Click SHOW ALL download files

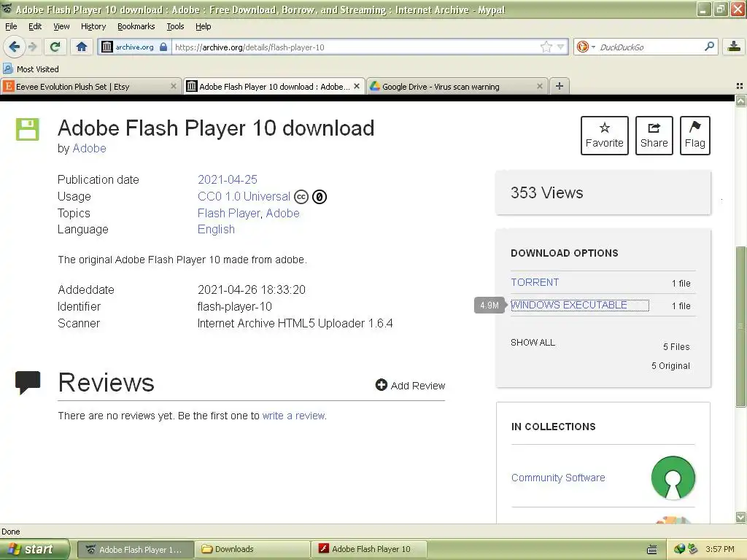pos(533,343)
